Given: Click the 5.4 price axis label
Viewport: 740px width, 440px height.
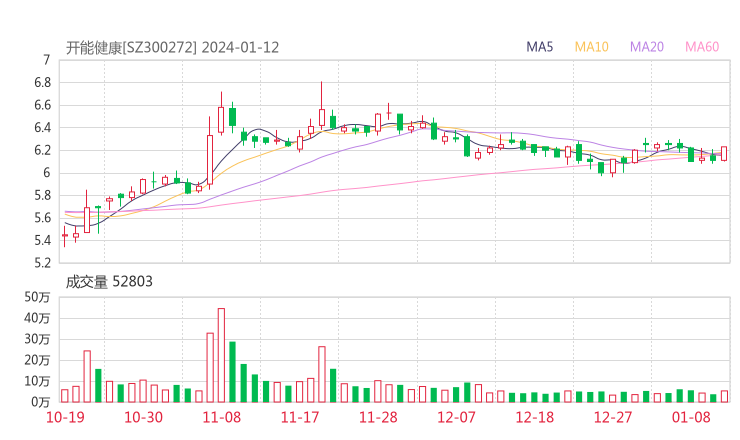Looking at the screenshot, I should (42, 240).
